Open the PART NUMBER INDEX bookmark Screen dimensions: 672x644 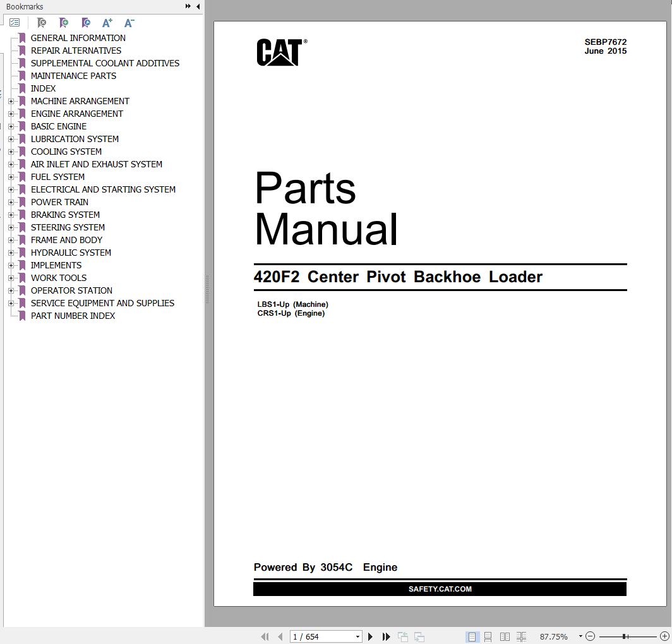[73, 316]
